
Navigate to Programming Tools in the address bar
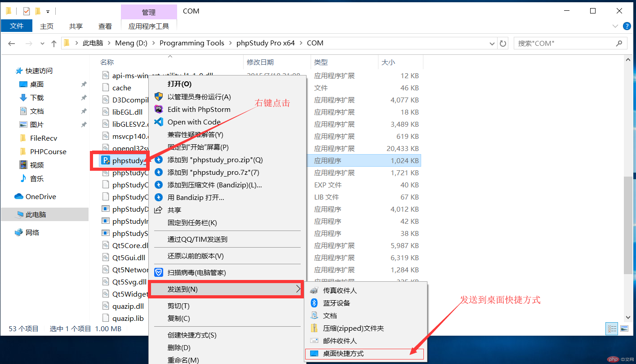coord(192,43)
